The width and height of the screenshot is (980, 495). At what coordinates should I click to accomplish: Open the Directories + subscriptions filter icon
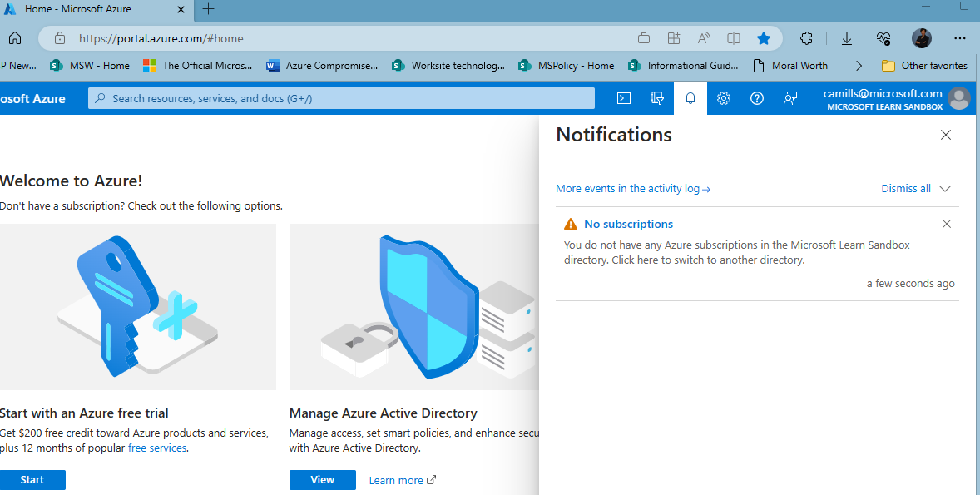657,98
